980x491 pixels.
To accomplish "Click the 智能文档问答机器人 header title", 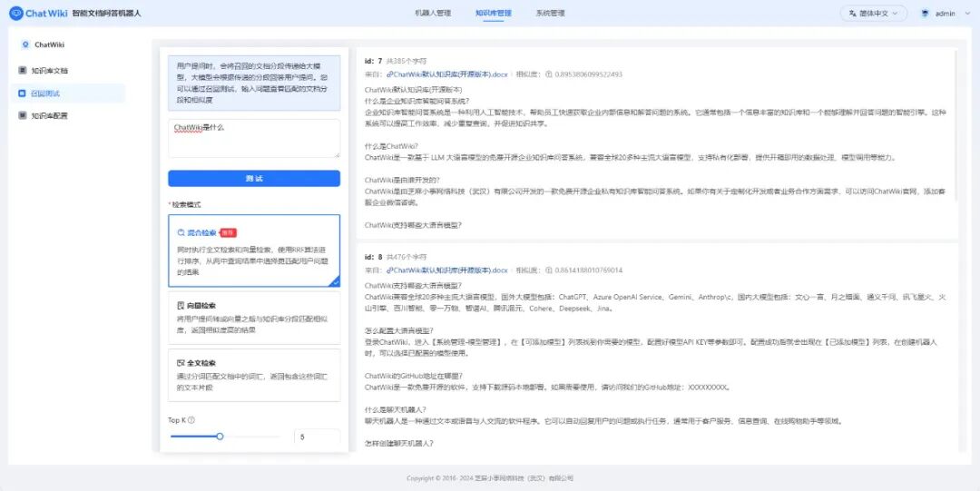I will pyautogui.click(x=107, y=13).
